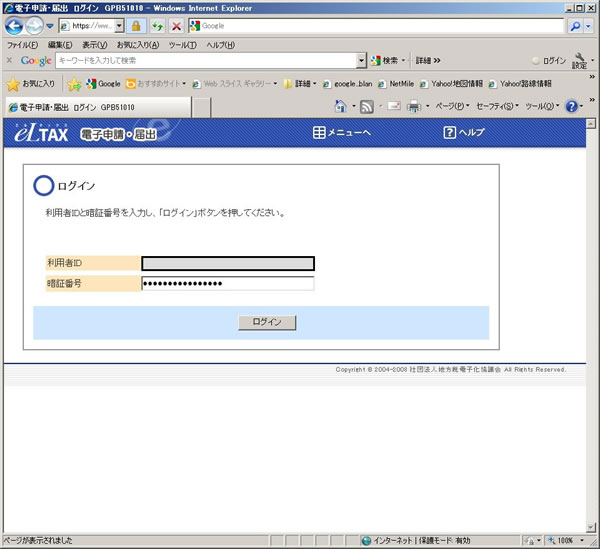Click Google toolbar ログイン button
The width and height of the screenshot is (600, 549).
point(549,60)
